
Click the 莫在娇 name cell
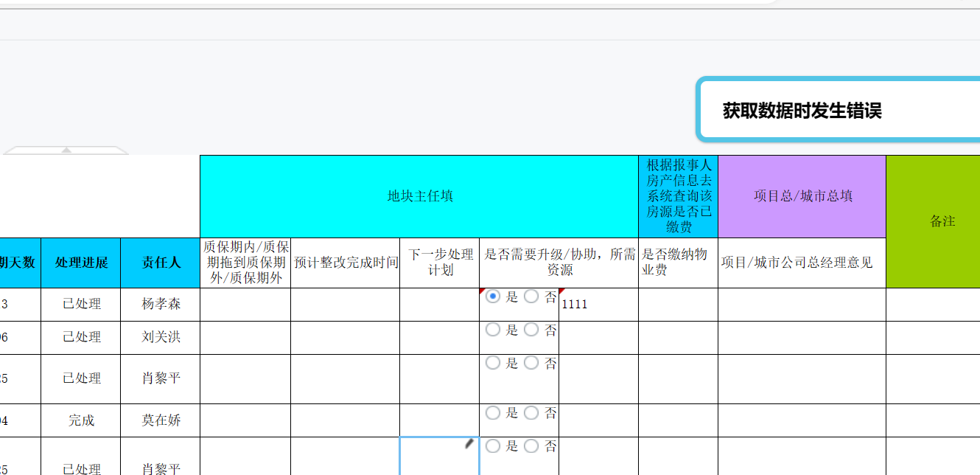tap(161, 420)
